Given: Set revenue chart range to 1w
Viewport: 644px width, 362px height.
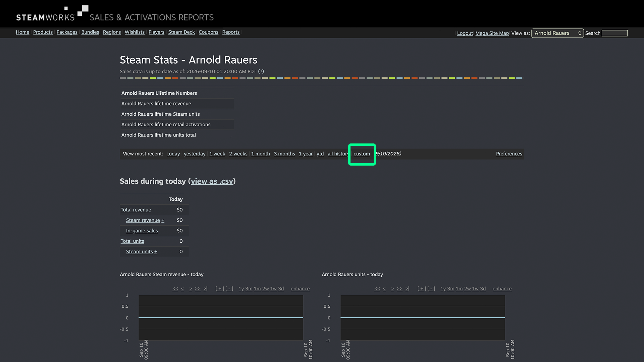Looking at the screenshot, I should 274,289.
